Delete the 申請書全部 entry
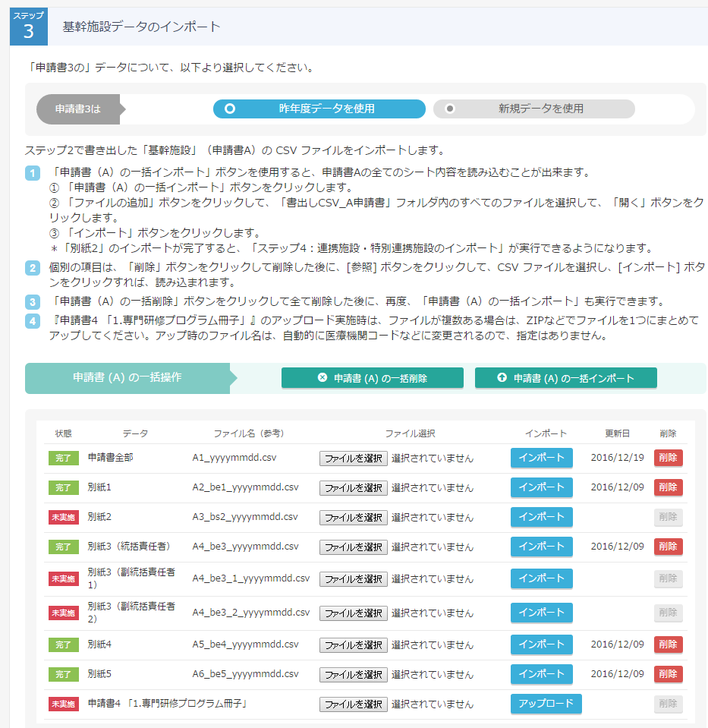708x728 pixels. (x=668, y=458)
